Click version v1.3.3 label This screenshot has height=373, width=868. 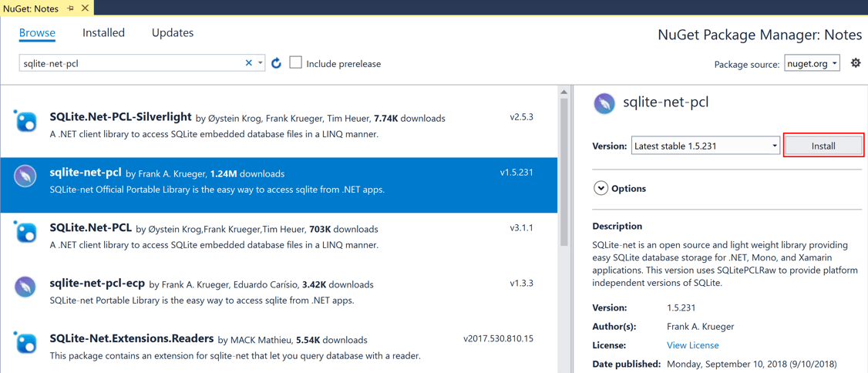click(521, 283)
